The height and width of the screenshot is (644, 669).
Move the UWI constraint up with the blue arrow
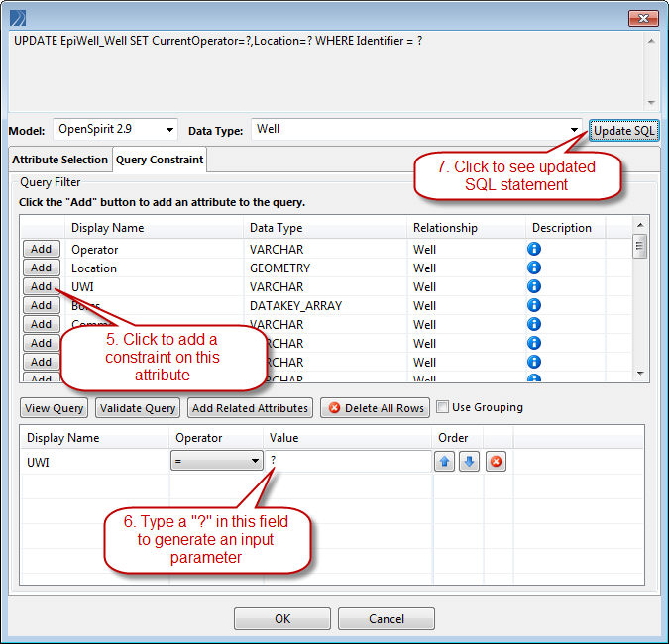[x=445, y=462]
